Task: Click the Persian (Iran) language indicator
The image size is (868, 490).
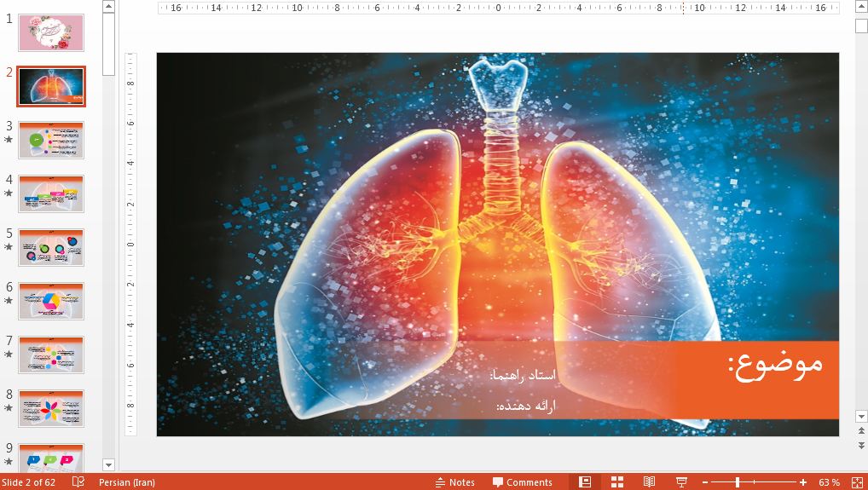Action: pyautogui.click(x=127, y=482)
